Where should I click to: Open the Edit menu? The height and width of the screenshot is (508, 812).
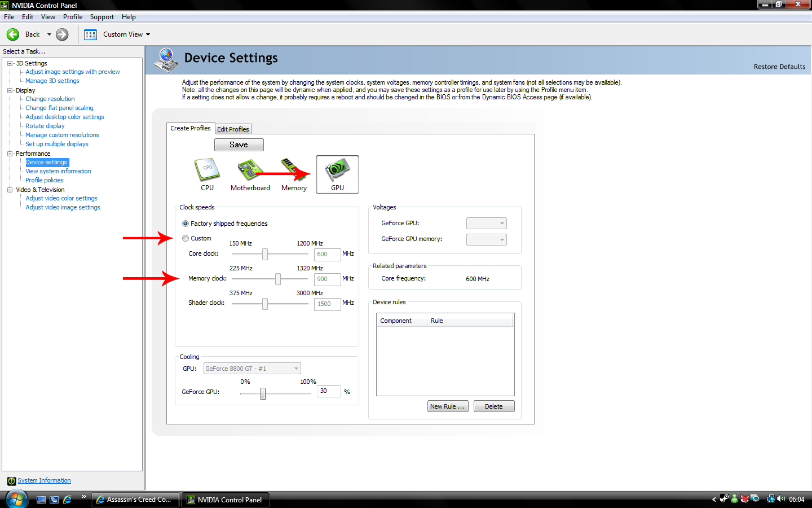28,17
